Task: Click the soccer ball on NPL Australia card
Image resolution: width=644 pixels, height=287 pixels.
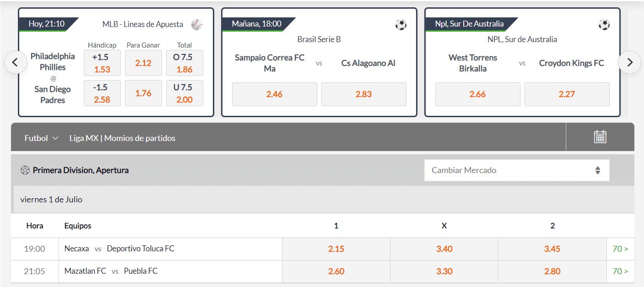Action: click(604, 25)
